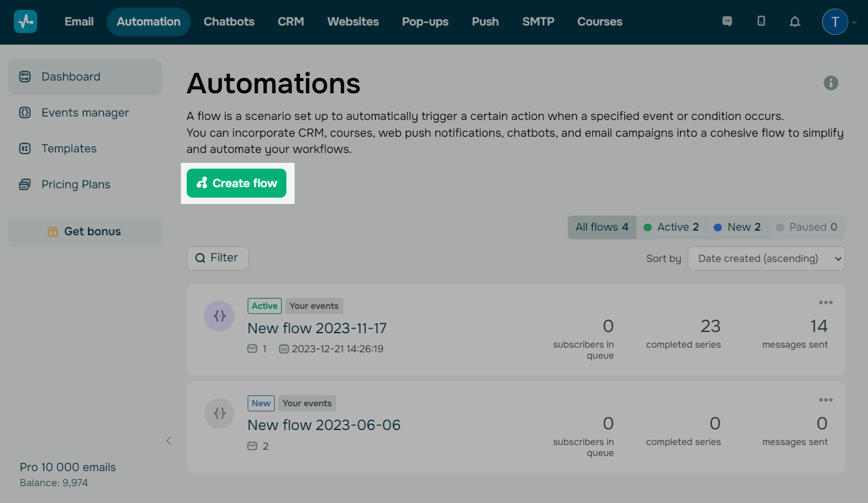The image size is (868, 503).
Task: Go to the CRM section
Action: click(290, 22)
